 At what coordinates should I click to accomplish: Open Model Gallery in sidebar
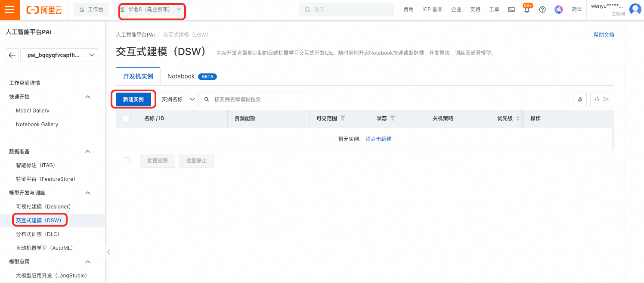point(33,111)
